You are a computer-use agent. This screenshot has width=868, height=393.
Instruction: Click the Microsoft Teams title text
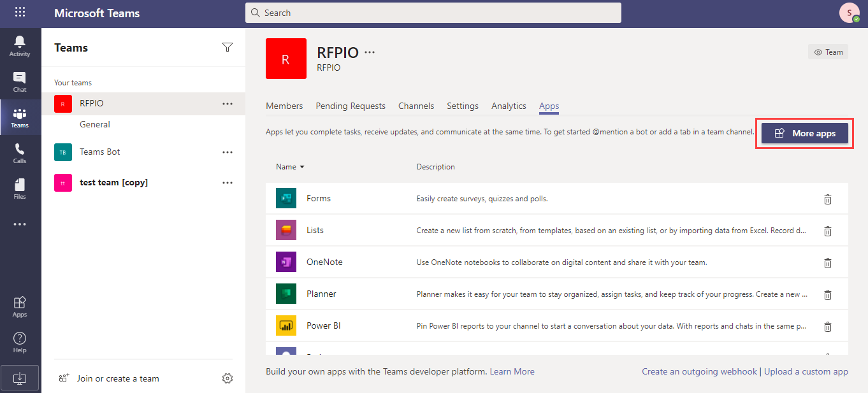pyautogui.click(x=97, y=13)
